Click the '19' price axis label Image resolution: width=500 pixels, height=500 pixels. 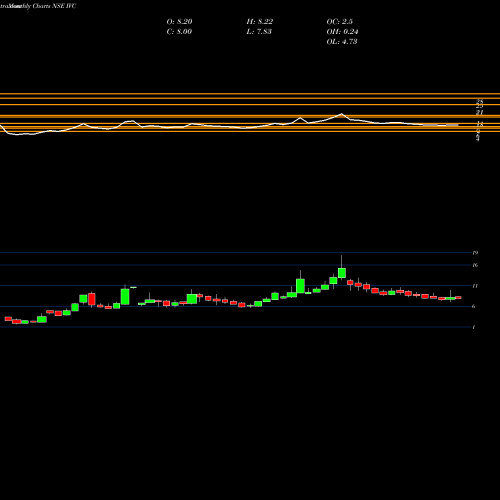[x=475, y=253]
